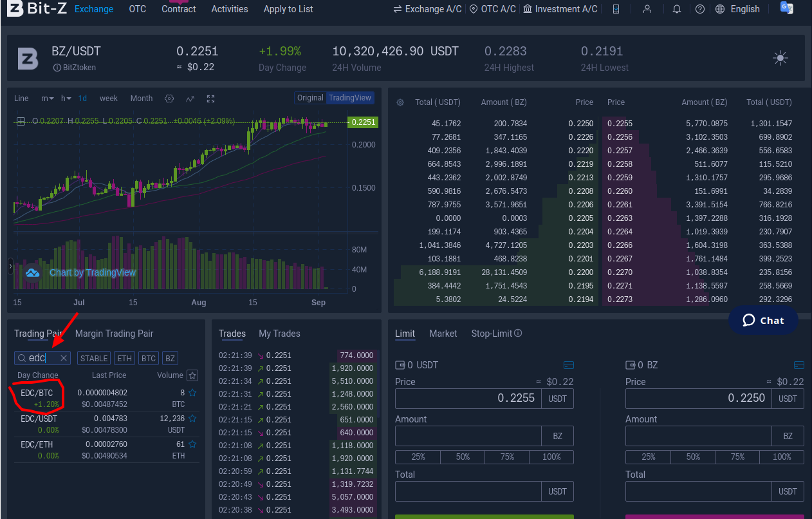Open the mobile app download icon
812x519 pixels.
[x=616, y=9]
